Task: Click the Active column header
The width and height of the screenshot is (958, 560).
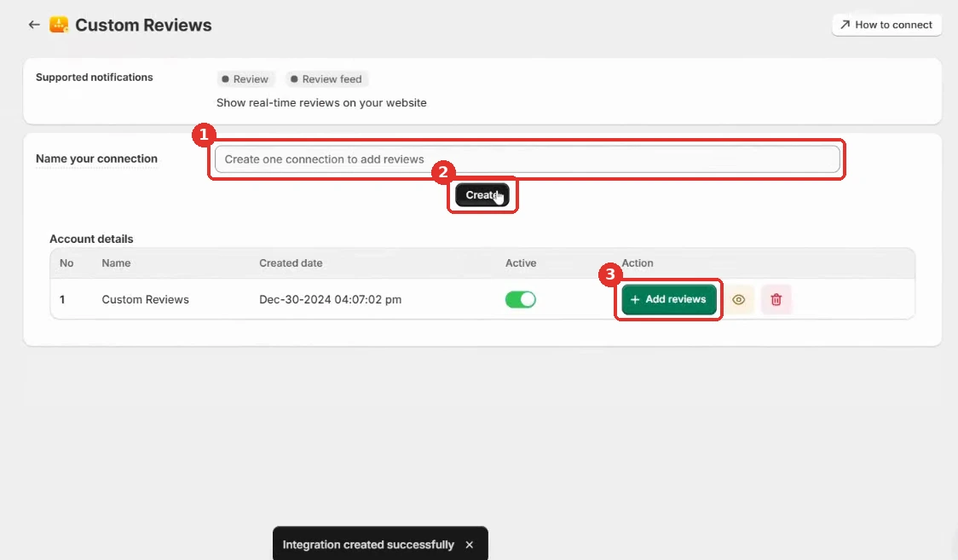Action: (521, 263)
